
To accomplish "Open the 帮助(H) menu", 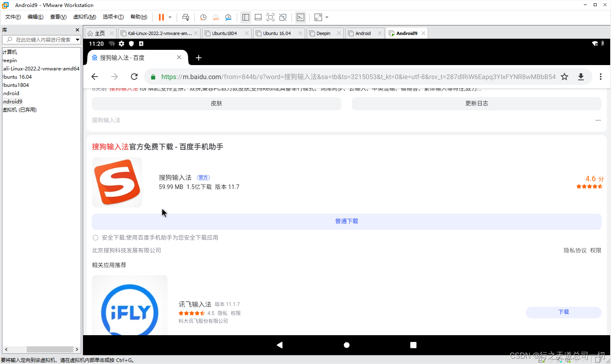I will pos(139,17).
